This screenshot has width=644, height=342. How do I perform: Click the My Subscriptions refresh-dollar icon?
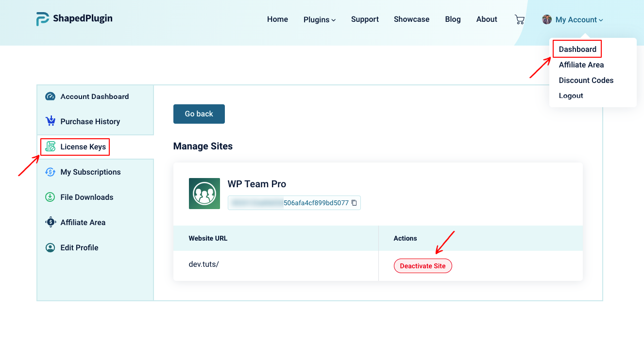[51, 172]
